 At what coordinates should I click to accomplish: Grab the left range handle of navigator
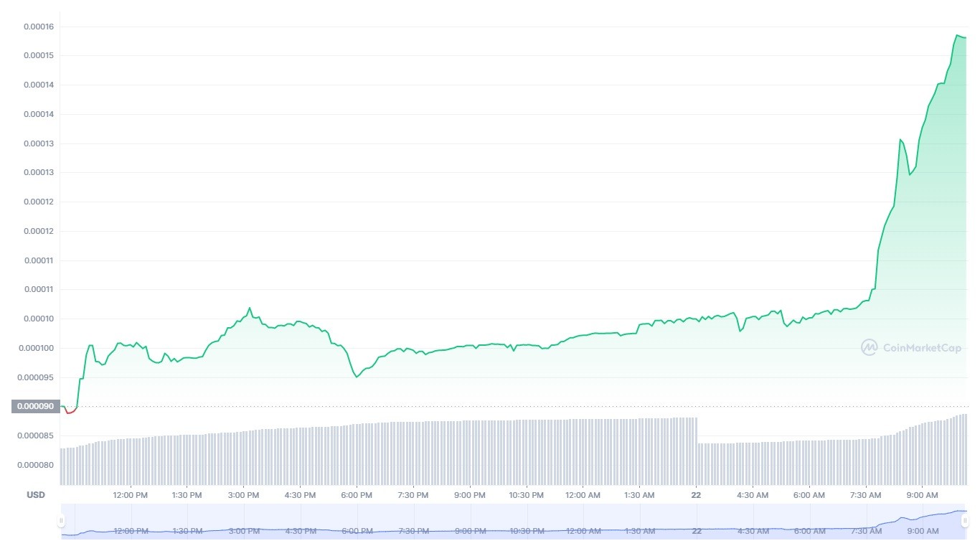coord(61,521)
